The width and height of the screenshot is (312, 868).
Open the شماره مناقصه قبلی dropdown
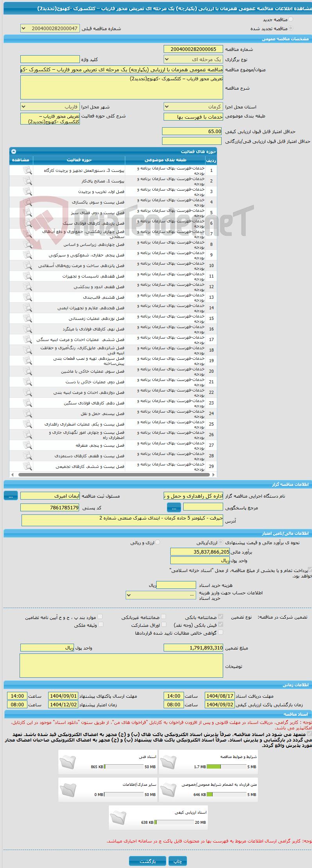click(x=50, y=28)
